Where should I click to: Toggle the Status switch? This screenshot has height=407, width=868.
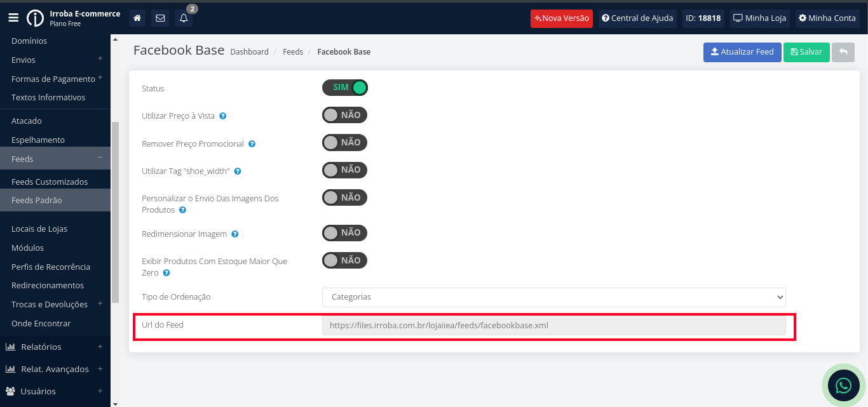345,88
